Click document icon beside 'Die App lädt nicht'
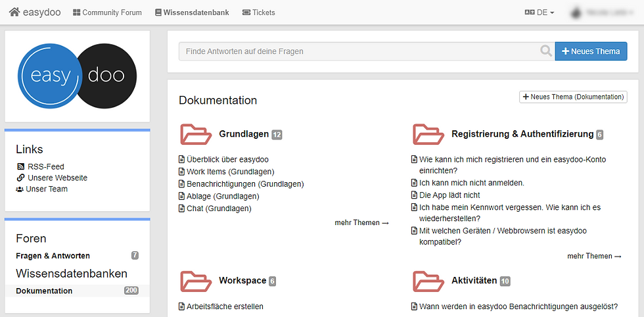 (x=414, y=195)
